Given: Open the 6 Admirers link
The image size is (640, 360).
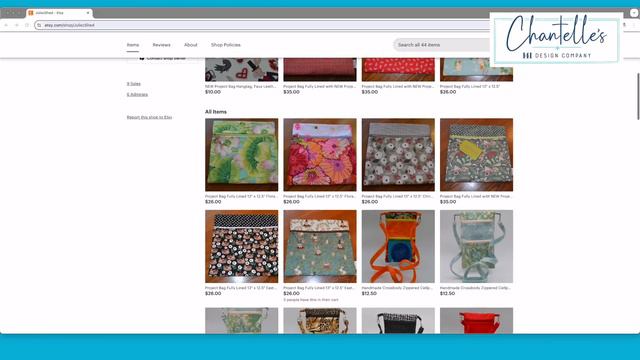Looking at the screenshot, I should [137, 94].
